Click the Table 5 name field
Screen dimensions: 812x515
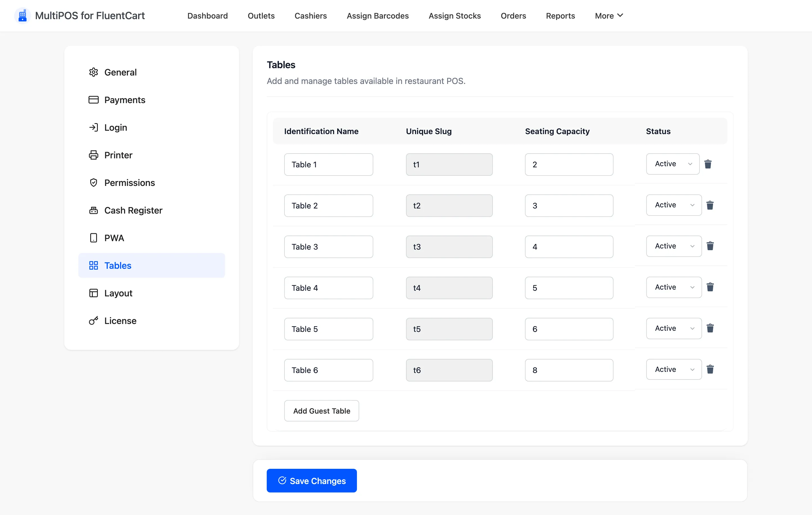tap(328, 329)
